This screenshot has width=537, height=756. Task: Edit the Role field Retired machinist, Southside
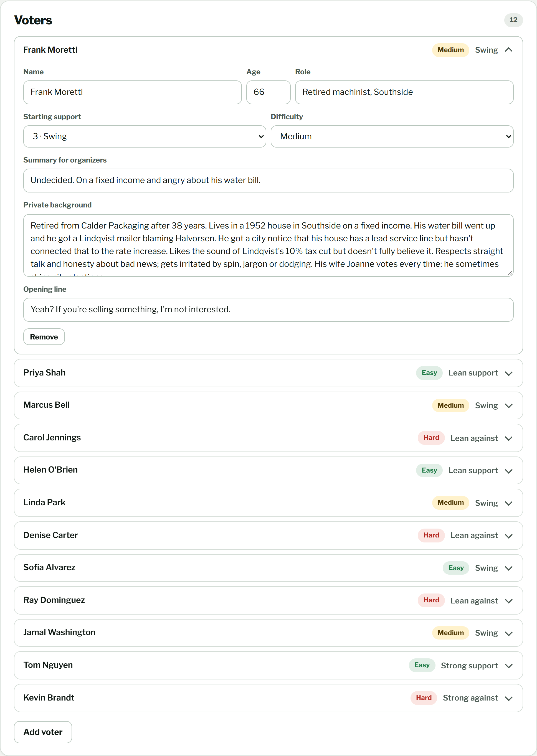404,92
